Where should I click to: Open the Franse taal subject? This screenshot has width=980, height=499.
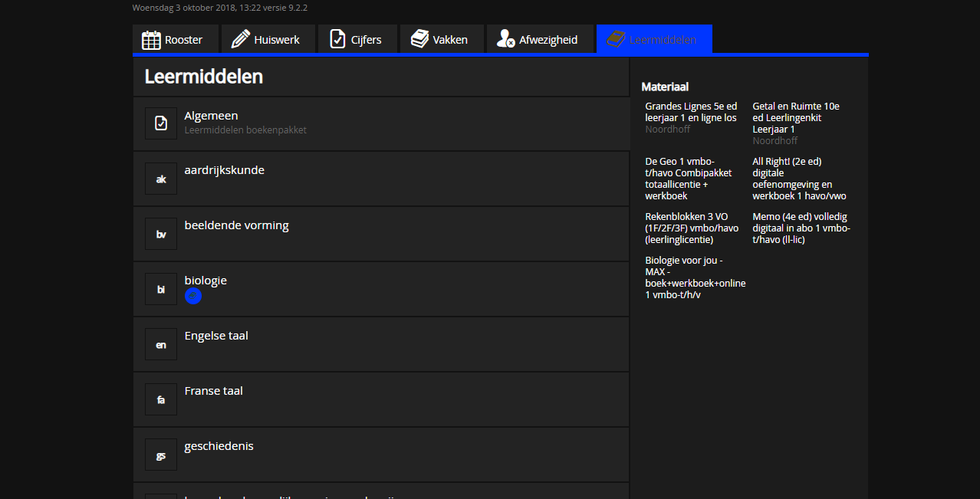(x=381, y=399)
